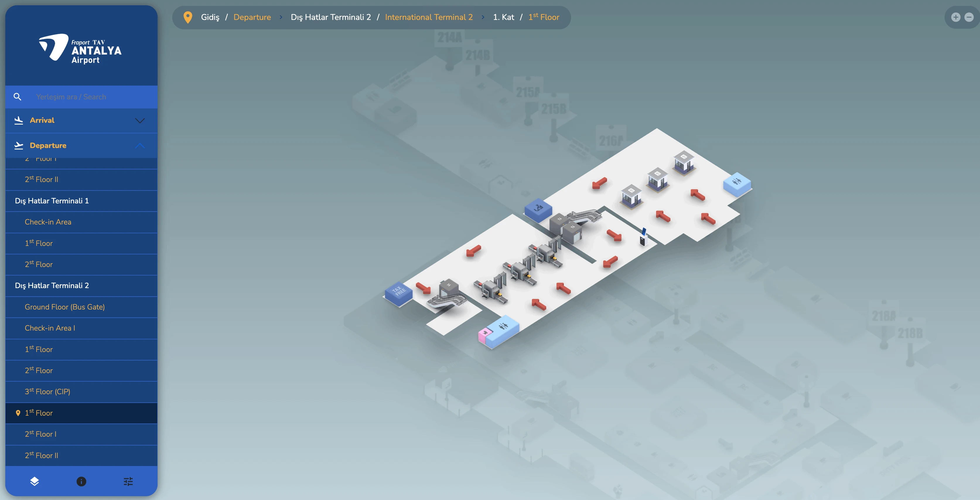Image resolution: width=980 pixels, height=500 pixels.
Task: Click the International Terminal 2 breadcrumb link
Action: 428,17
